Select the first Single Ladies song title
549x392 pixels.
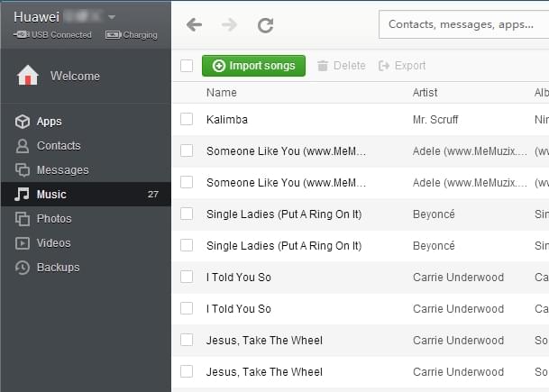click(284, 214)
